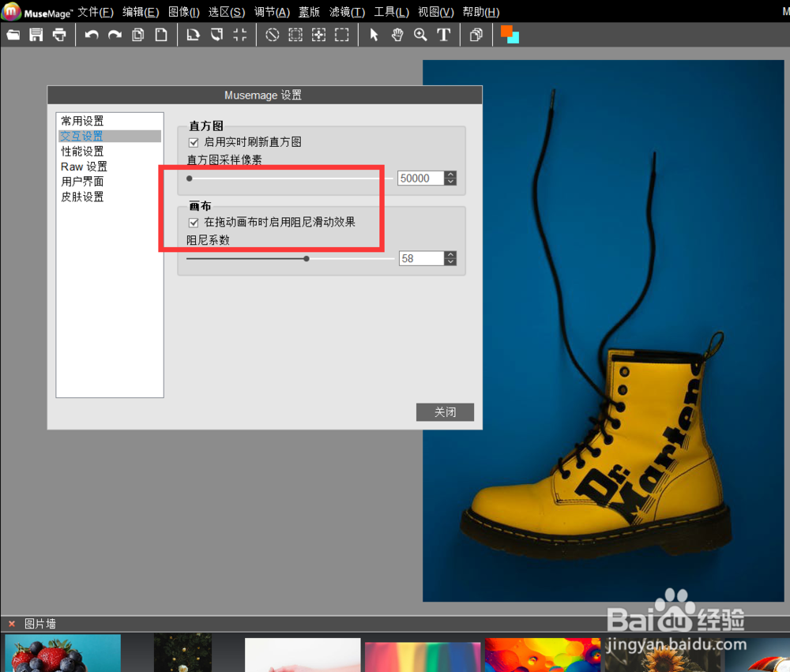Select the Hand pan tool
This screenshot has height=672, width=790.
[397, 35]
